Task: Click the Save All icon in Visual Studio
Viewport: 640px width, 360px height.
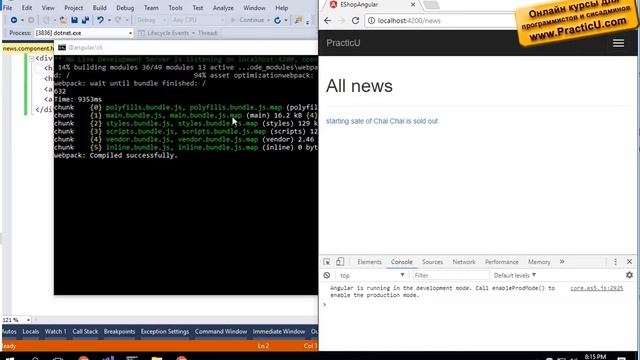Action: point(85,20)
